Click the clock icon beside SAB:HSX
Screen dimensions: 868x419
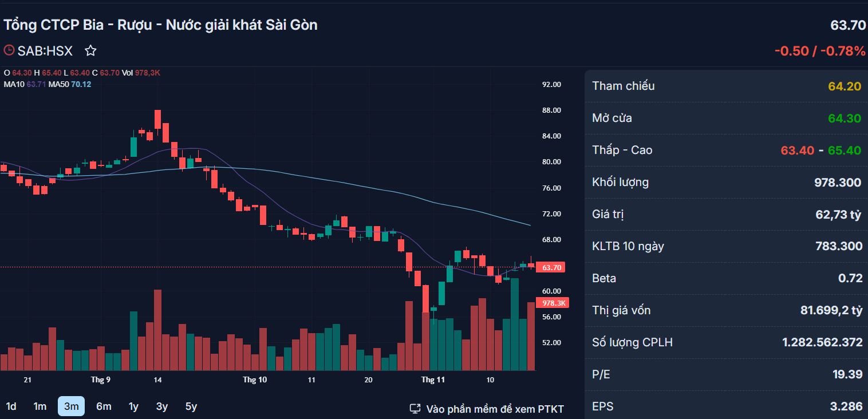pos(9,50)
